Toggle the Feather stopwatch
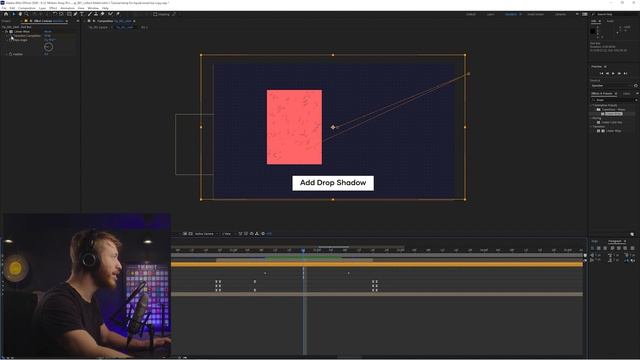This screenshot has width=640, height=360. (11, 54)
